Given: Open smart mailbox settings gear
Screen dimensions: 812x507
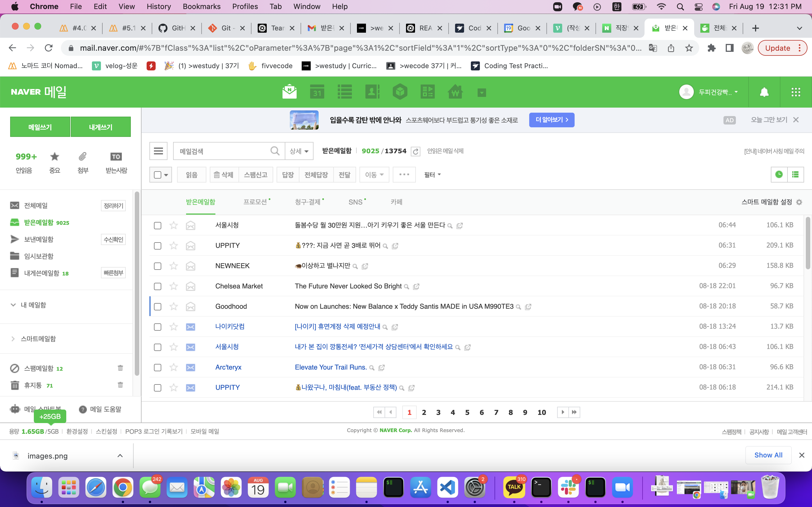Looking at the screenshot, I should [x=799, y=202].
